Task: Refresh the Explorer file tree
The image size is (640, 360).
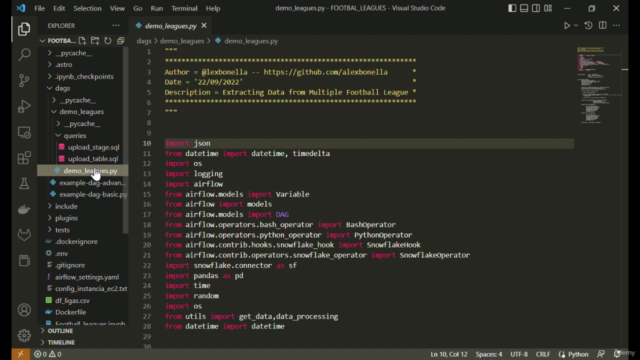Action: coord(107,40)
